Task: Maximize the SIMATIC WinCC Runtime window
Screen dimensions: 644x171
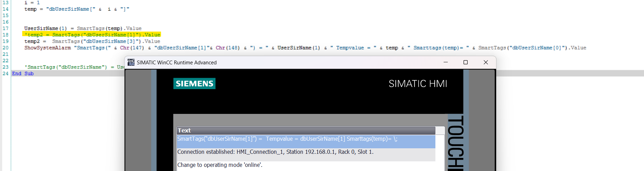Action: click(466, 62)
